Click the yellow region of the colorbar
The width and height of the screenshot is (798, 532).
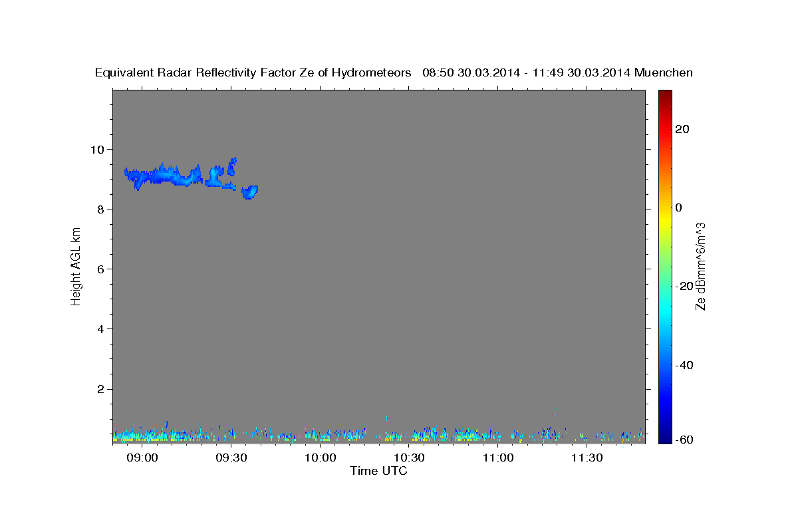point(664,219)
